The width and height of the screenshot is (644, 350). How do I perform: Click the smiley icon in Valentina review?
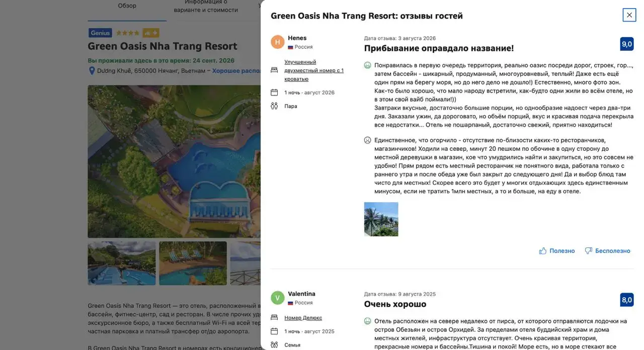pos(368,321)
